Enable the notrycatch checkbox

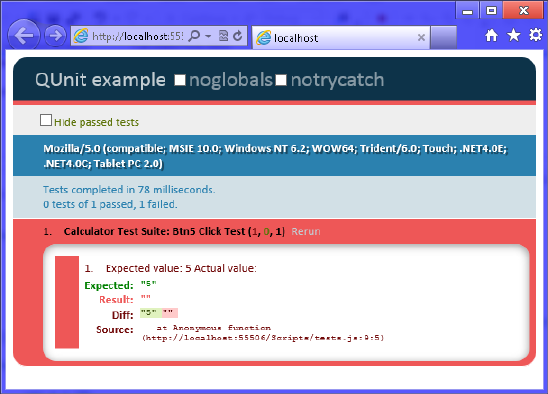pos(281,80)
